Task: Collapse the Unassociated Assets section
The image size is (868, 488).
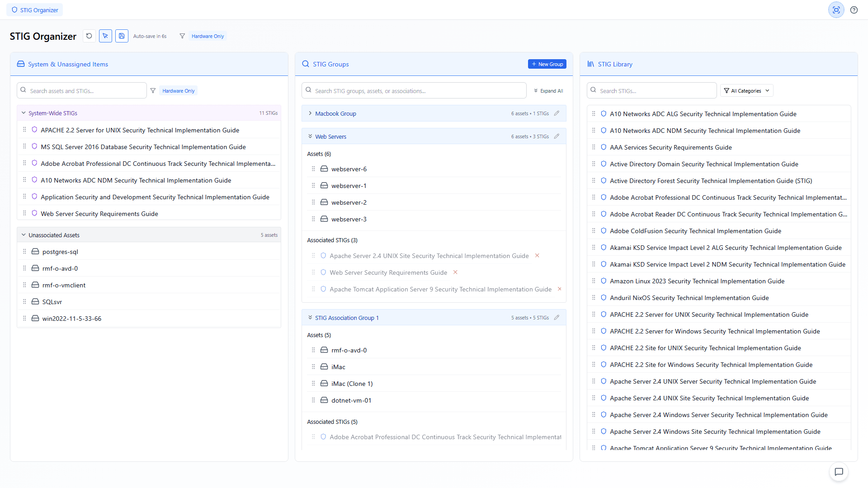Action: click(x=24, y=235)
